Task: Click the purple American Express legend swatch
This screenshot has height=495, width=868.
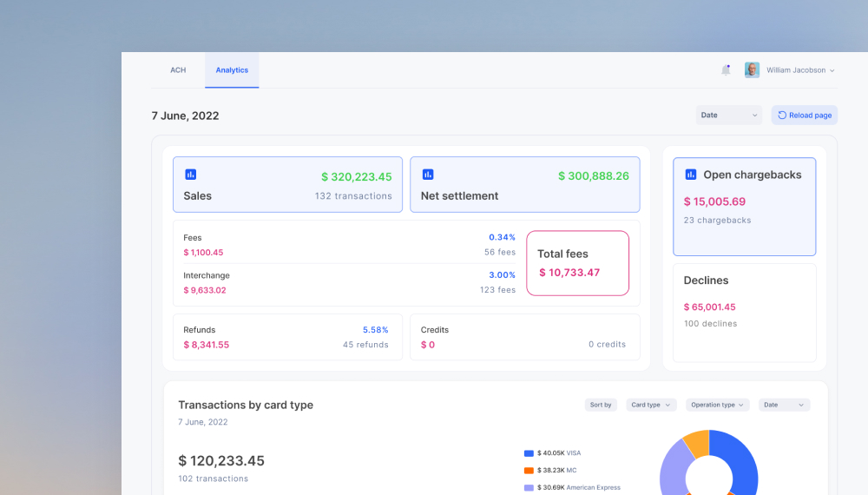Action: coord(529,487)
